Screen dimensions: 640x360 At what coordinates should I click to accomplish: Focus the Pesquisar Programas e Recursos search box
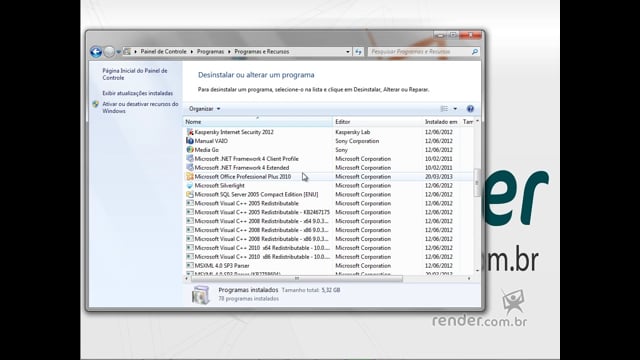click(420, 52)
